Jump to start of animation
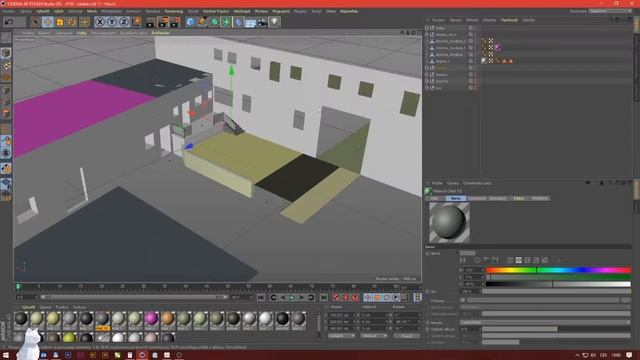 coord(261,298)
